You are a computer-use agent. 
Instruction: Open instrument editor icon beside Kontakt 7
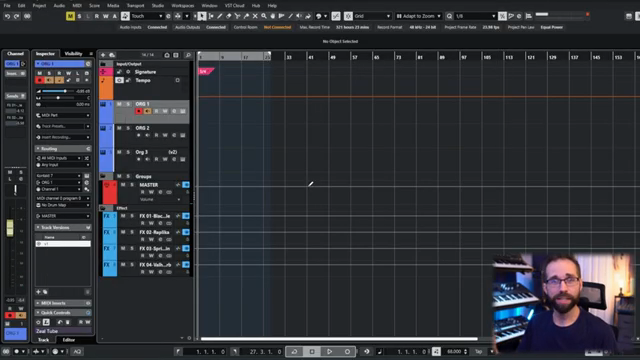[x=87, y=176]
